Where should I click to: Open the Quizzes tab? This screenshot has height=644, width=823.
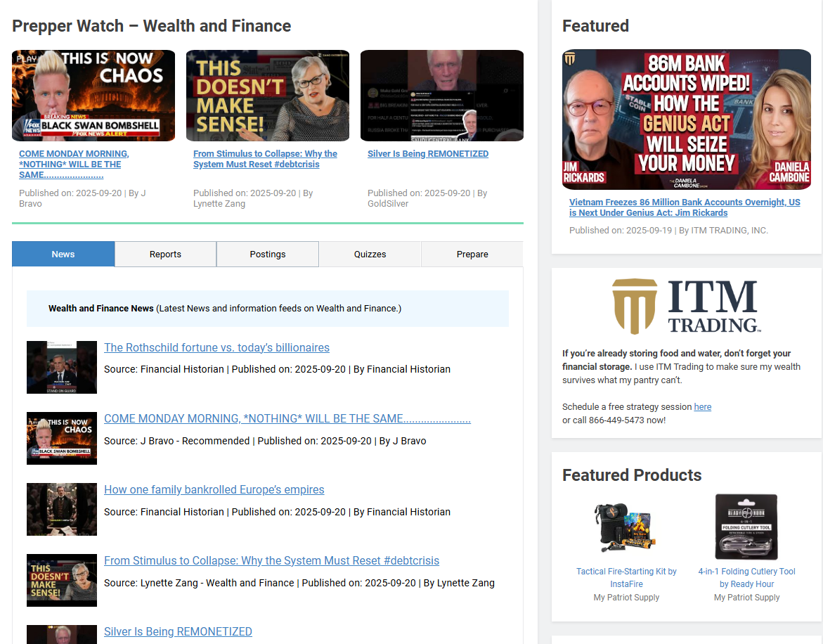370,254
